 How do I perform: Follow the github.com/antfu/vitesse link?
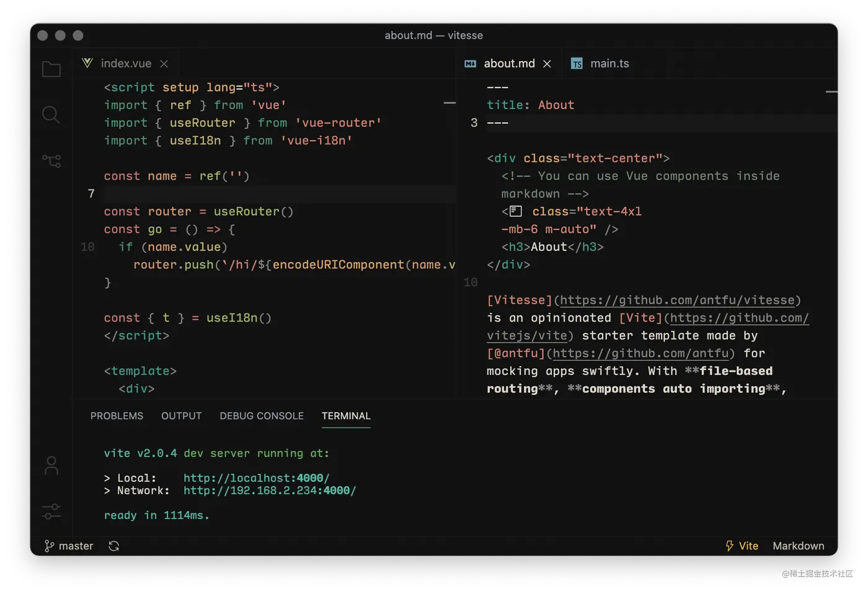(677, 300)
